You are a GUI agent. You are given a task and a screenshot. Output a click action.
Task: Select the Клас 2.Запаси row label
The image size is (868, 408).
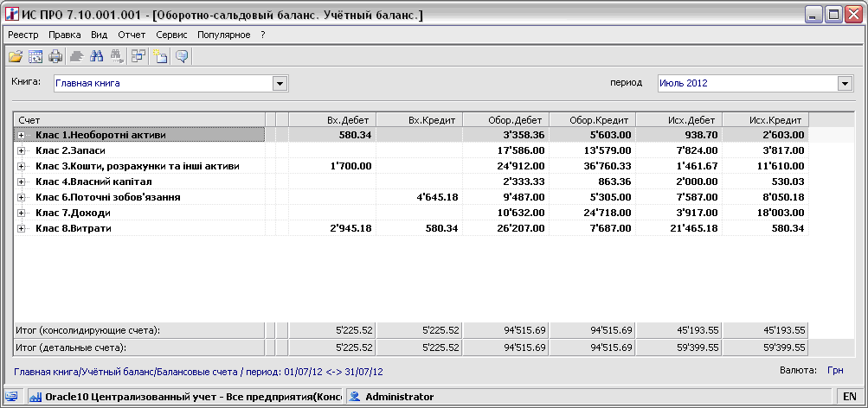pyautogui.click(x=70, y=150)
